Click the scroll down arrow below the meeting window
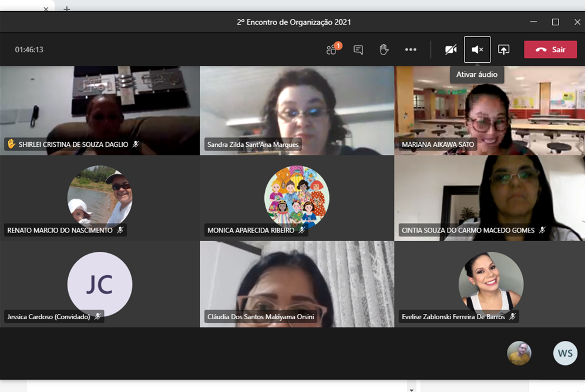 (x=411, y=390)
